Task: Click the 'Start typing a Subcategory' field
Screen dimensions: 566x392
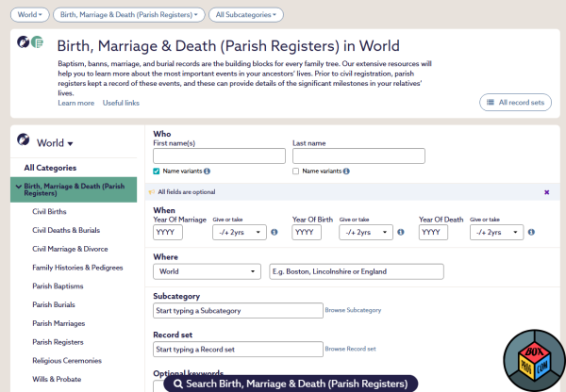Action: point(238,311)
